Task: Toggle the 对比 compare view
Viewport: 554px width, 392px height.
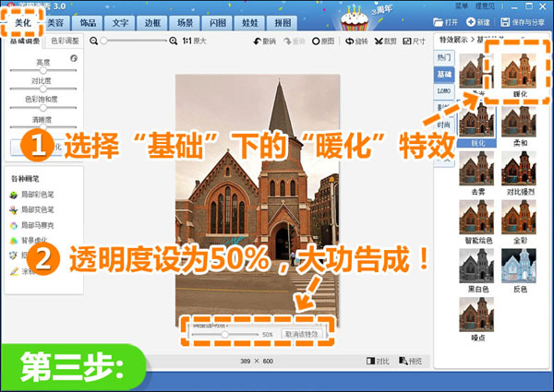Action: [378, 361]
